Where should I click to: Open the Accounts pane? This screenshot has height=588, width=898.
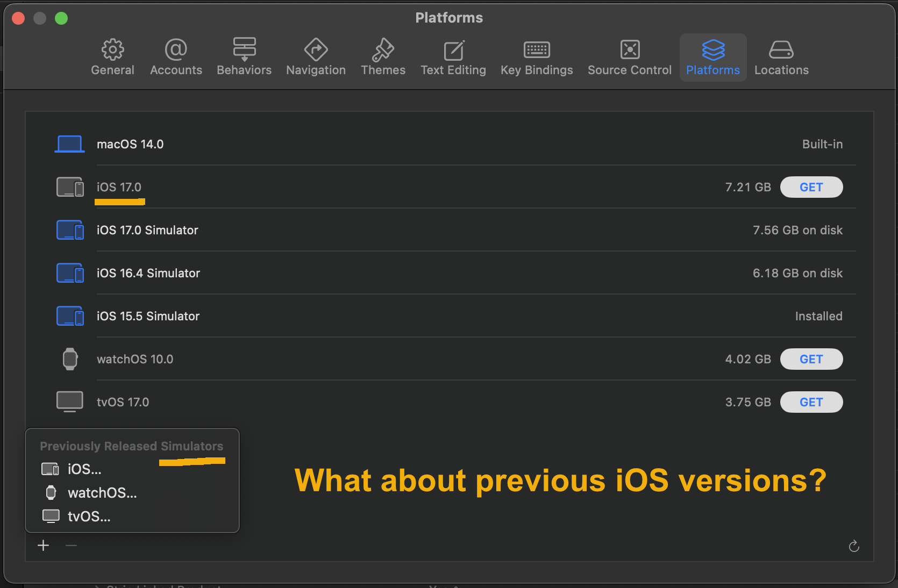click(176, 56)
